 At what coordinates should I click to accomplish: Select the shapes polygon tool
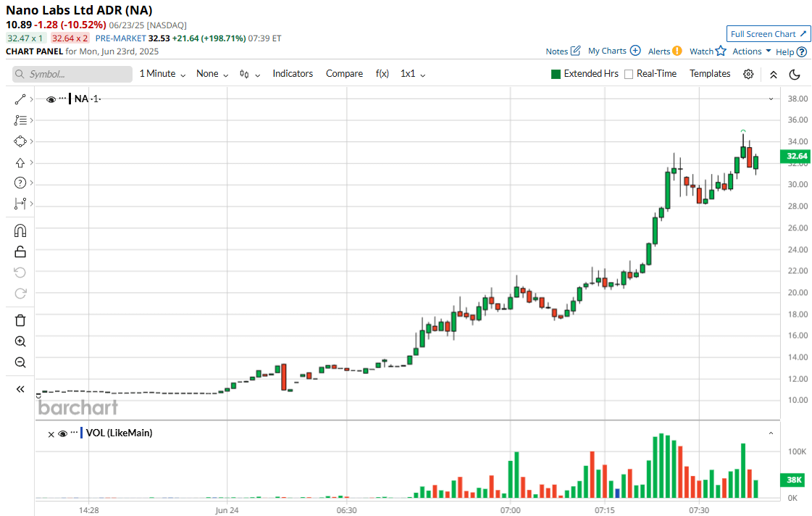[x=20, y=141]
